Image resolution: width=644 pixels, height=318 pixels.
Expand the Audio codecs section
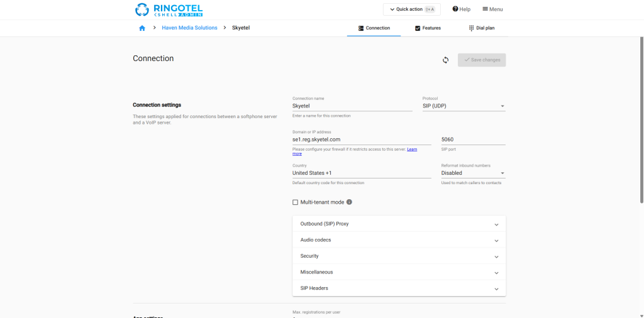pyautogui.click(x=399, y=240)
